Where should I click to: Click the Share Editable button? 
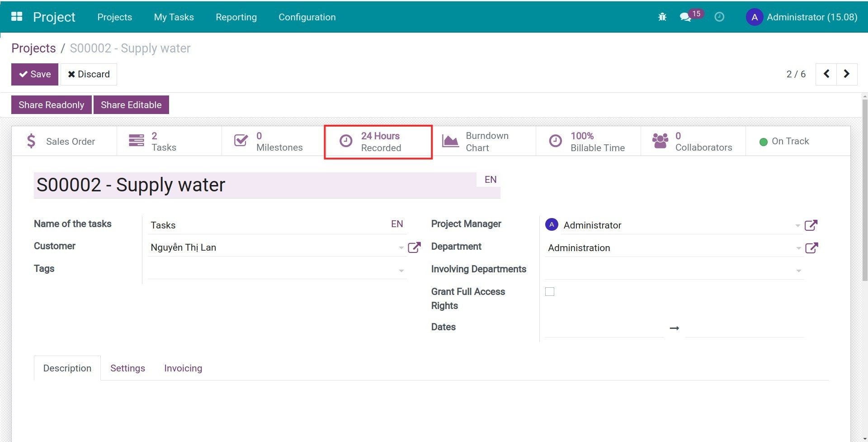131,105
